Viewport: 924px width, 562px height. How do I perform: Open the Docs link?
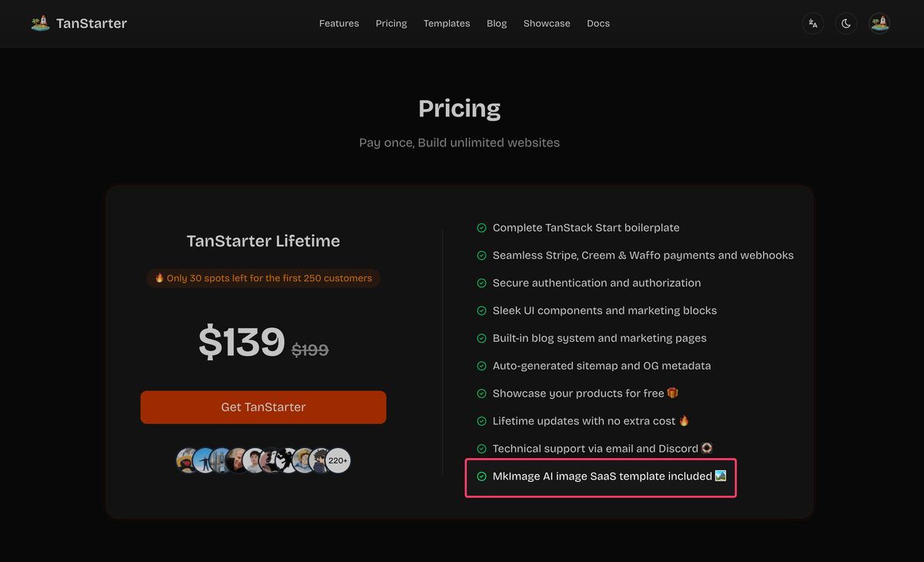[x=598, y=24]
